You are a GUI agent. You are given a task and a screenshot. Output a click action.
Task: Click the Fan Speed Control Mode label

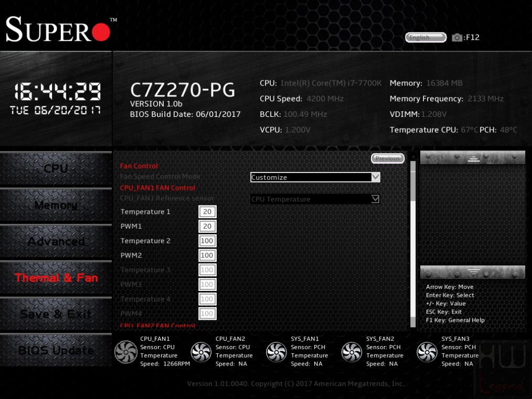[x=160, y=176]
